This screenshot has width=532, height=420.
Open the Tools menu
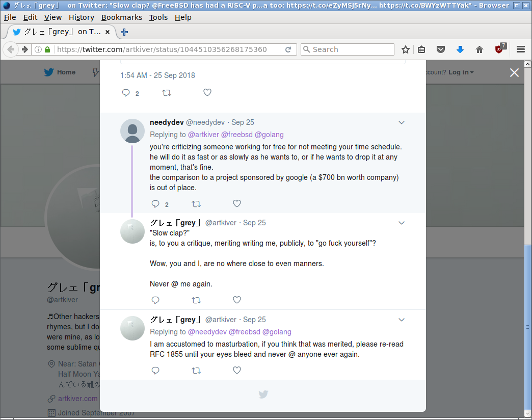pos(158,17)
